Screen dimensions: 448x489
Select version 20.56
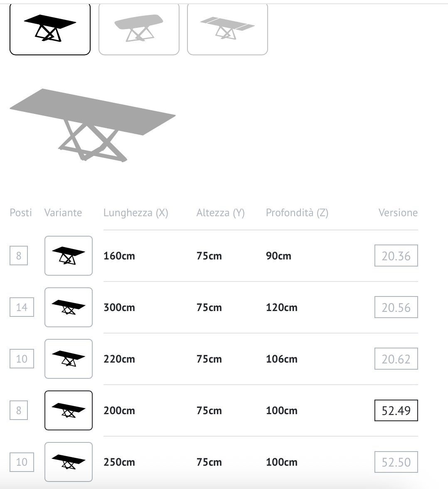396,307
